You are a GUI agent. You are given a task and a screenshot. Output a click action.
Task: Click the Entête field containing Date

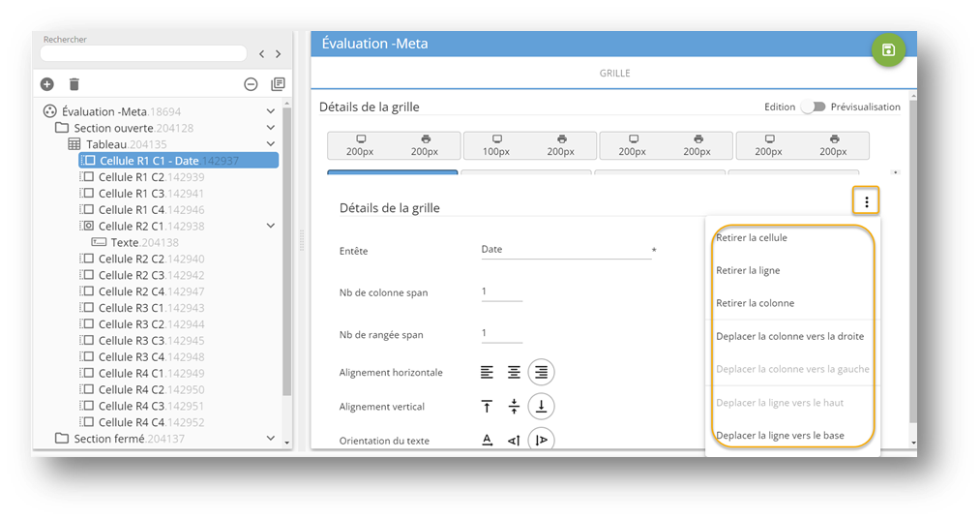(x=565, y=250)
